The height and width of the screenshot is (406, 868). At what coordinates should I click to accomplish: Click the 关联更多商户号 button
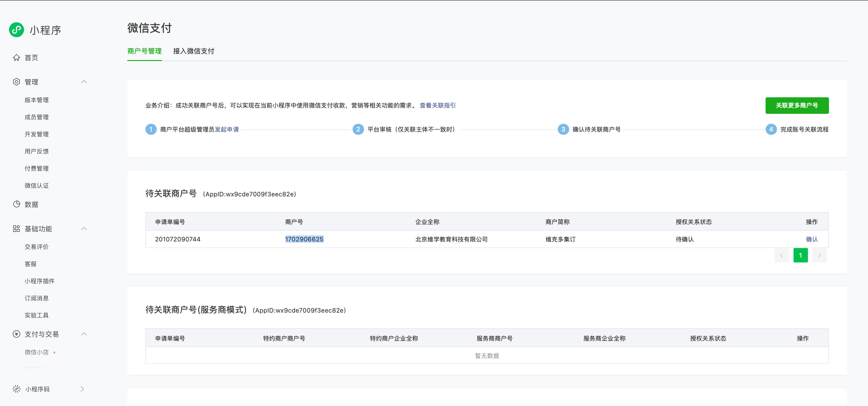click(797, 105)
